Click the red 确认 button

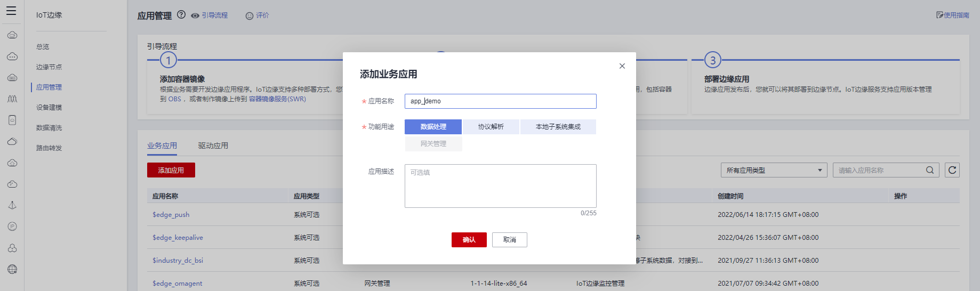(x=469, y=240)
